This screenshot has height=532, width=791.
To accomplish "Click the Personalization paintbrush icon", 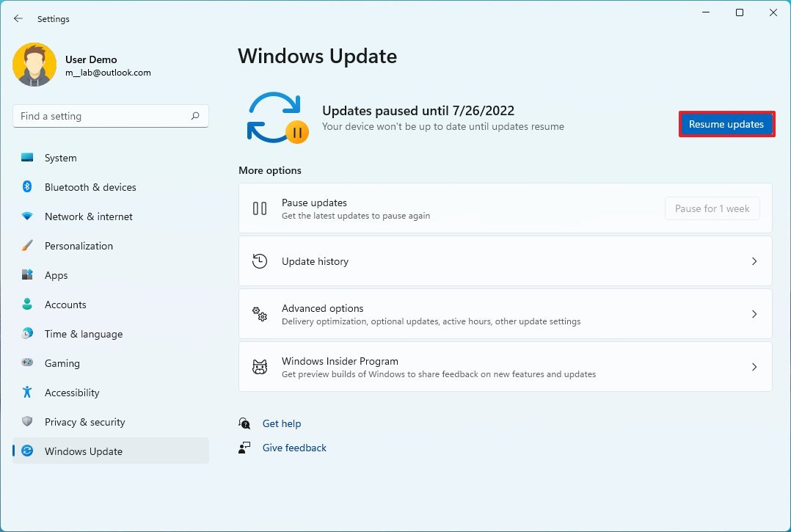I will click(27, 246).
